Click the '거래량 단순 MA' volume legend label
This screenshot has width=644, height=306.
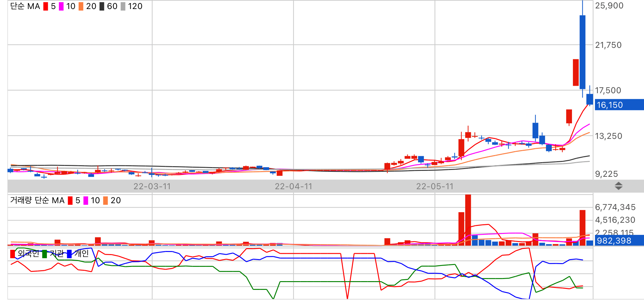tap(37, 200)
